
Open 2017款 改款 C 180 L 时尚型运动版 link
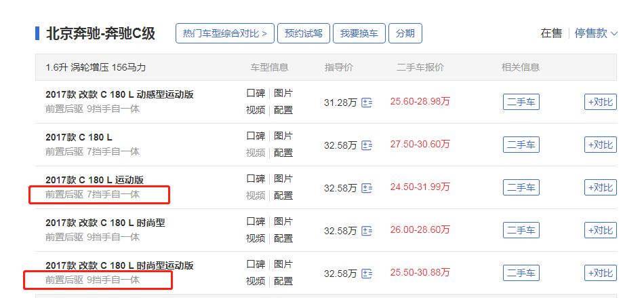[x=119, y=265]
